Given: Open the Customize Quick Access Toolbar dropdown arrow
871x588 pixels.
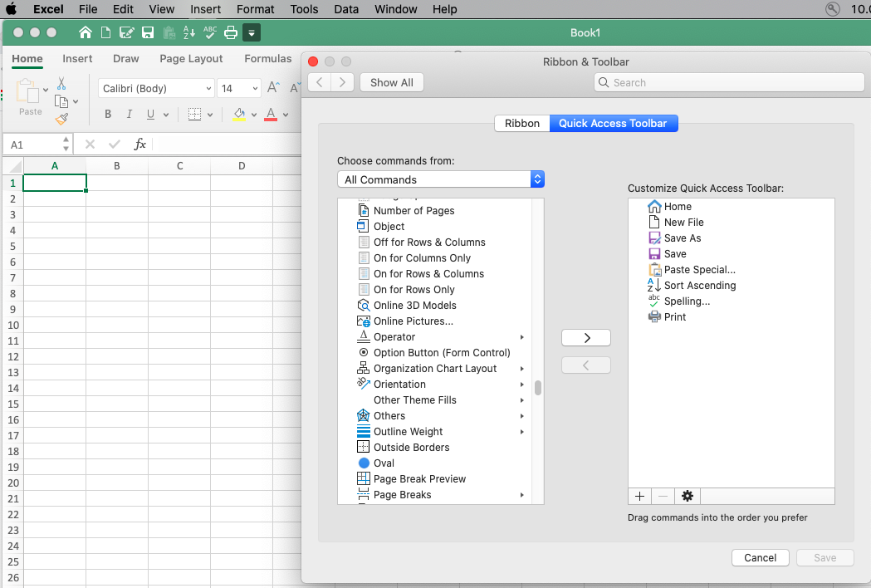Looking at the screenshot, I should tap(252, 32).
